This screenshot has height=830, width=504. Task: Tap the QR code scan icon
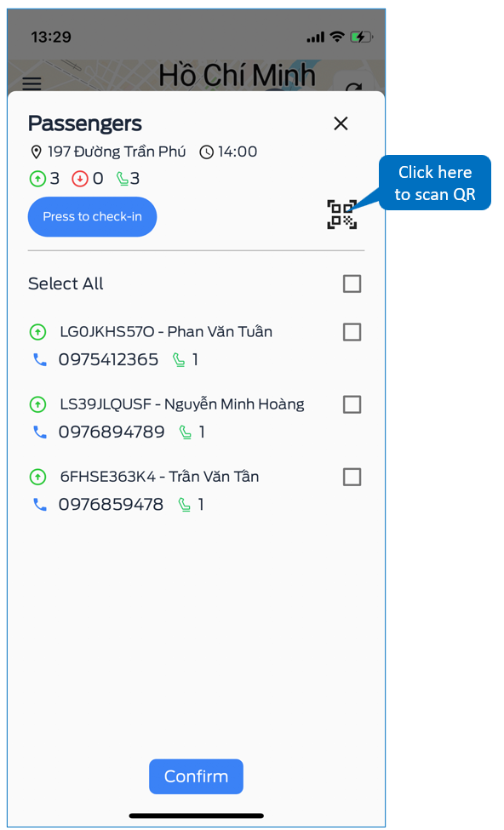[x=342, y=215]
